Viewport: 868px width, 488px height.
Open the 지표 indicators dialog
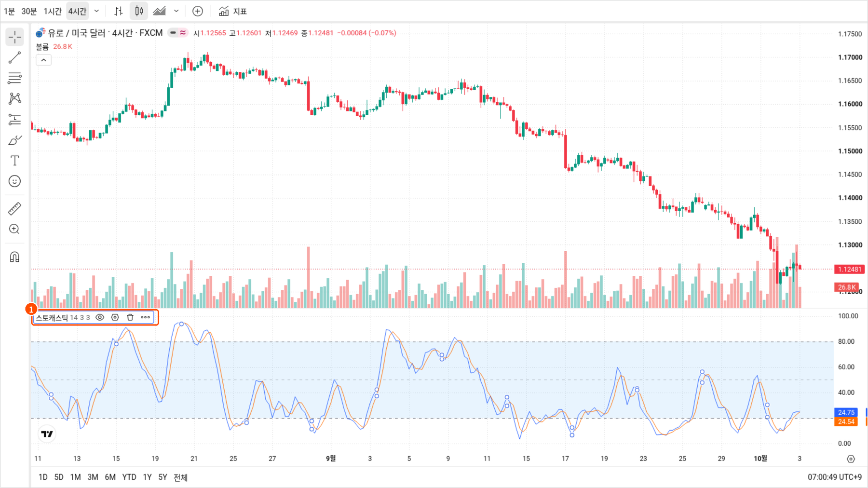[233, 11]
